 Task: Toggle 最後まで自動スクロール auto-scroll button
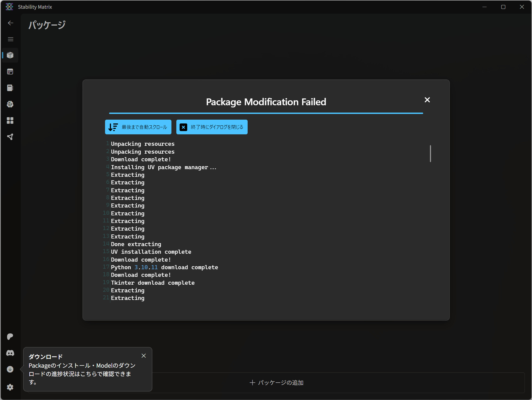click(138, 127)
